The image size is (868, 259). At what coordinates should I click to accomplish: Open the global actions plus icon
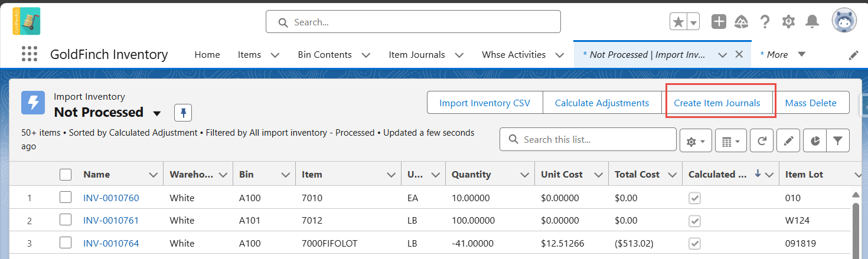(x=719, y=22)
